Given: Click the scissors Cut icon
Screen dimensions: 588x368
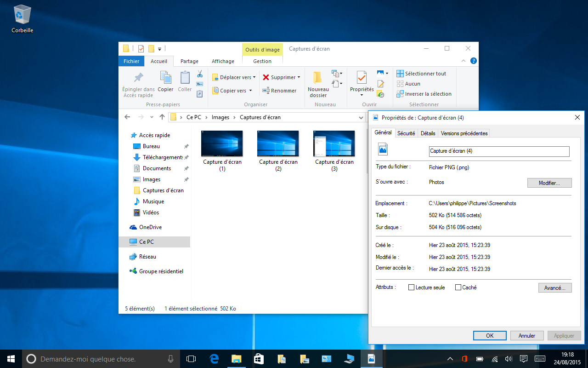Looking at the screenshot, I should (200, 74).
